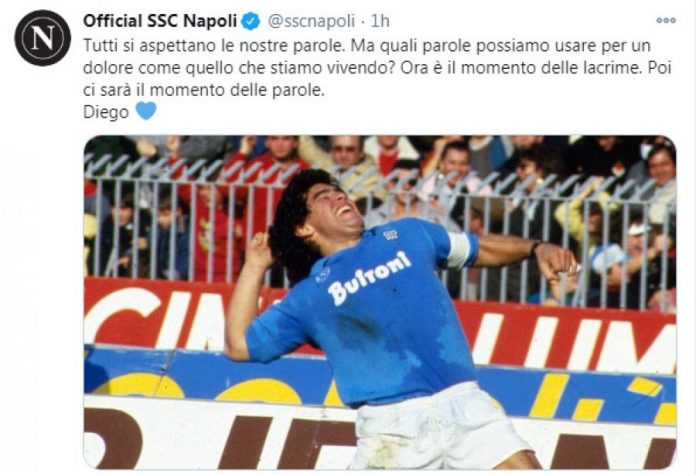This screenshot has height=474, width=696.
Task: Open the @sscnapoli handle link
Action: 312,21
